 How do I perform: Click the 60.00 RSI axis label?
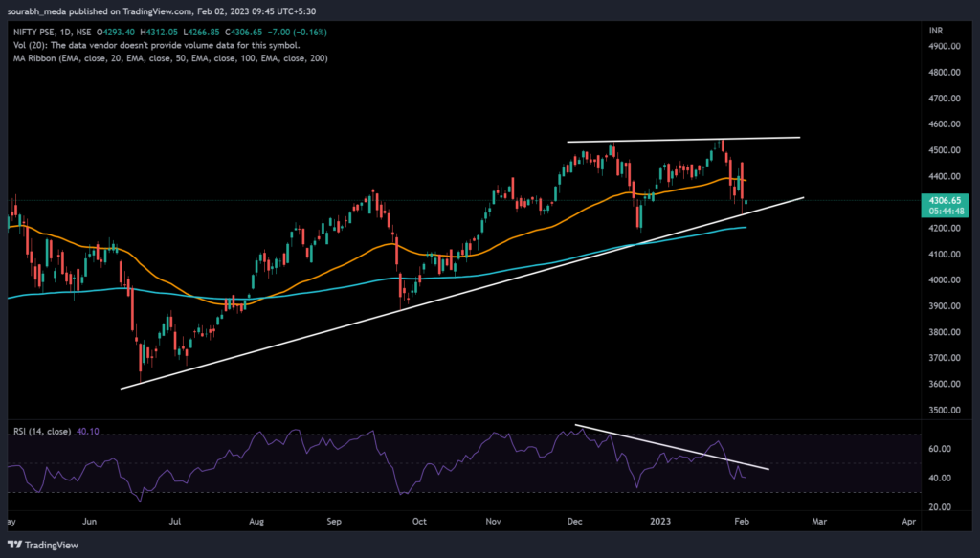coord(940,449)
